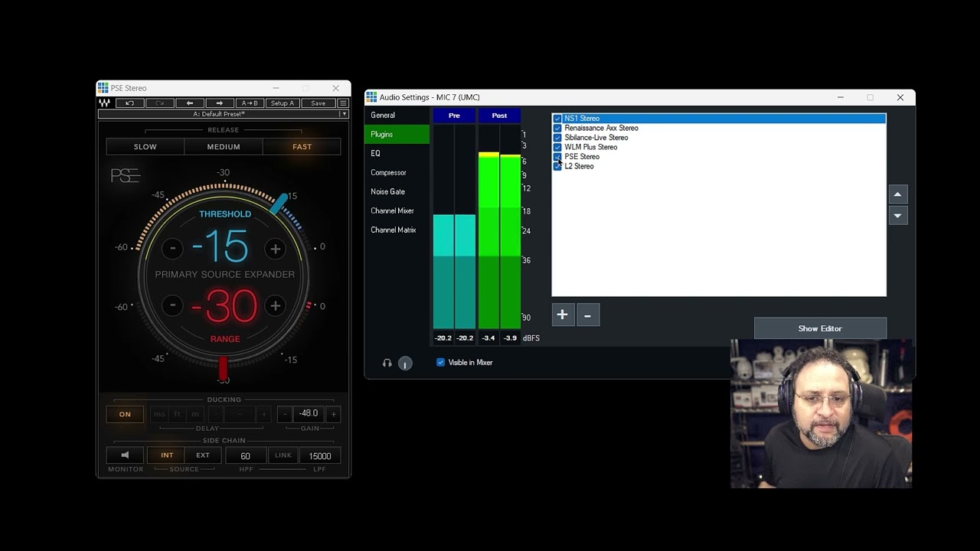Increase ducking gain with plus
The width and height of the screenshot is (980, 551).
pyautogui.click(x=333, y=414)
